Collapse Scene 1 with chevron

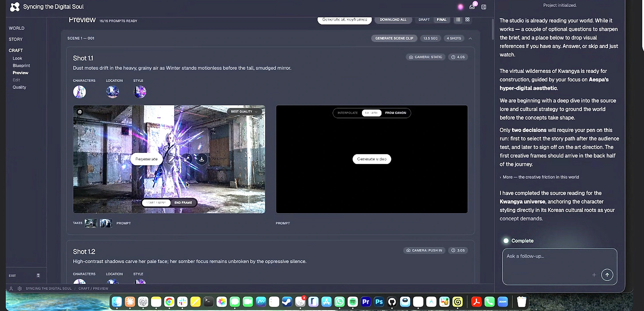click(x=470, y=38)
